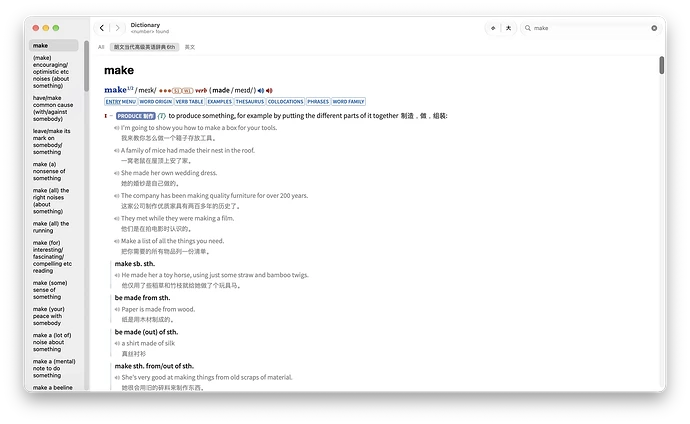This screenshot has width=690, height=424.
Task: Switch to the 英文 tab
Action: click(x=190, y=47)
